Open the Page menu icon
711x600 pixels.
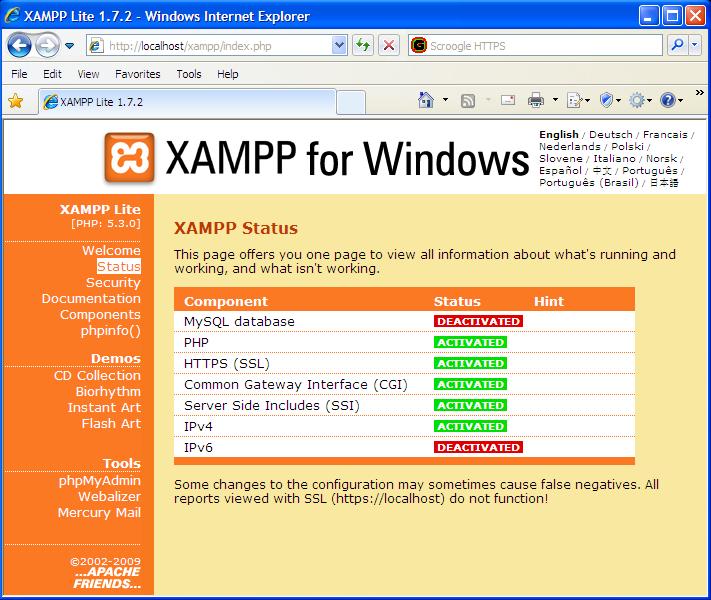click(x=578, y=100)
